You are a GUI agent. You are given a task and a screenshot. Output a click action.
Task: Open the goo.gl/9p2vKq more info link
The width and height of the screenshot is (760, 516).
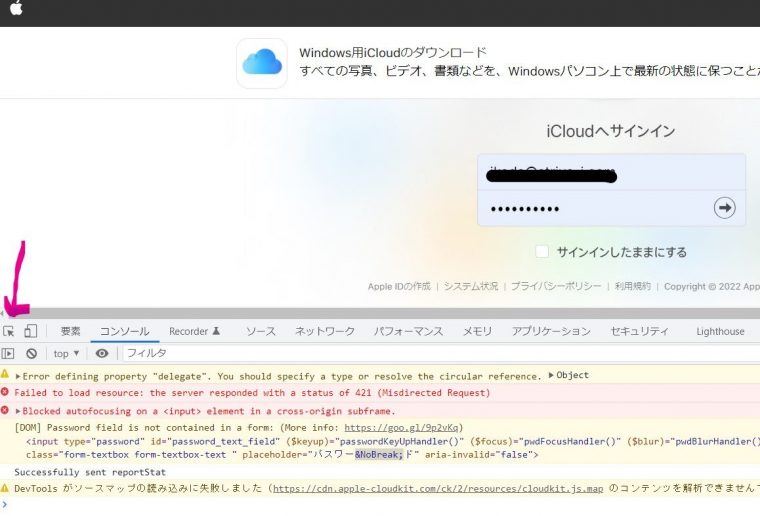(401, 428)
